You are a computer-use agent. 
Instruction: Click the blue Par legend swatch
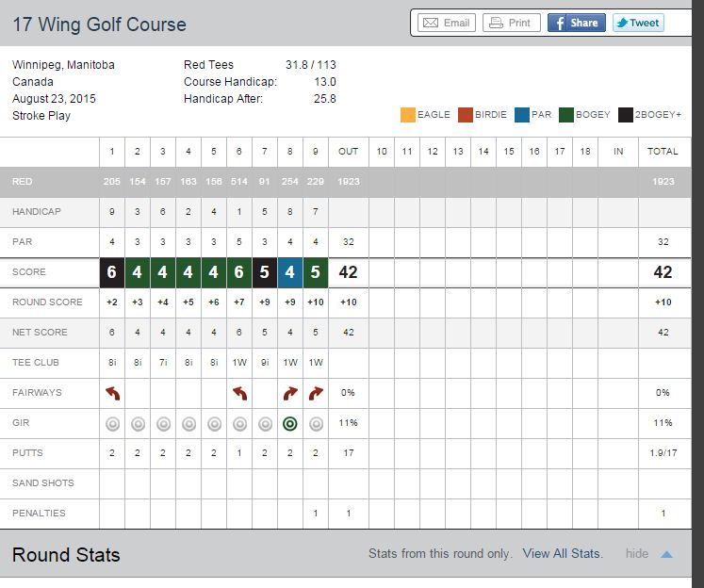click(522, 115)
